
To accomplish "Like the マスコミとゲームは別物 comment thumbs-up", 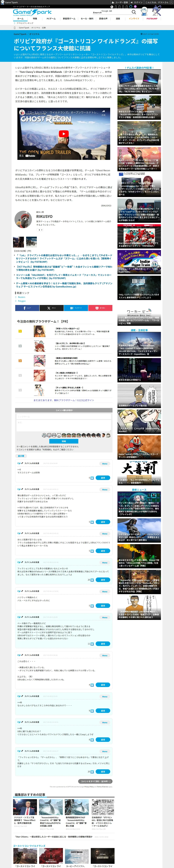I will pos(92,478).
